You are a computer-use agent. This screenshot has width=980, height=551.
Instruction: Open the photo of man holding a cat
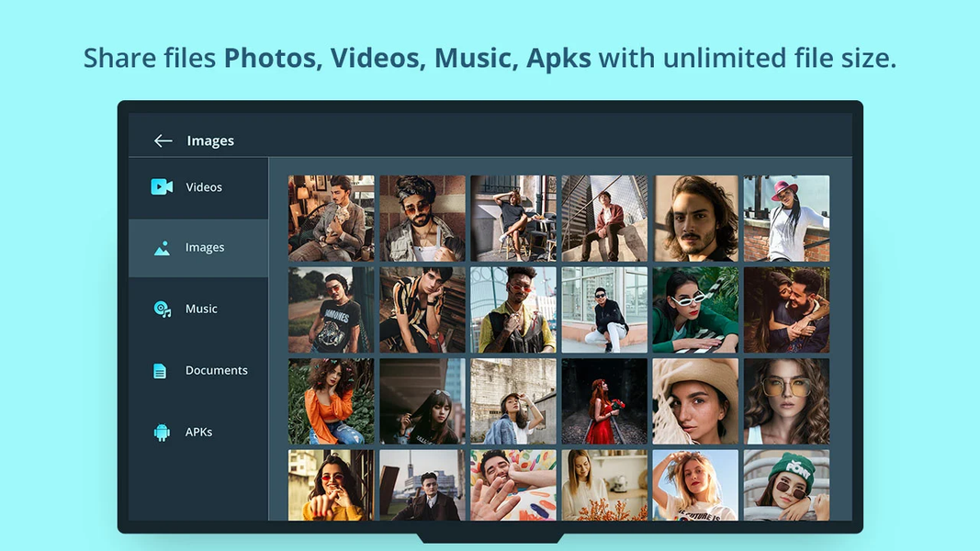coord(331,218)
